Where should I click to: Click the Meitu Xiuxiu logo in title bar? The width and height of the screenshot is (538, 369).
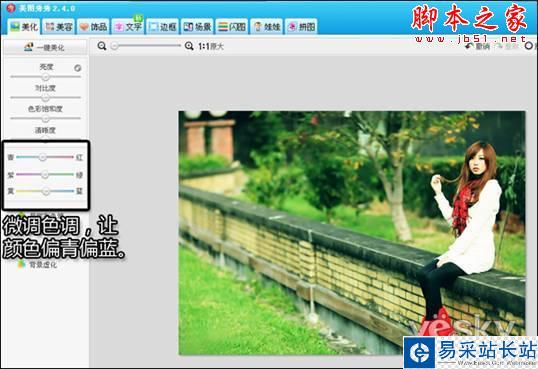coord(11,8)
